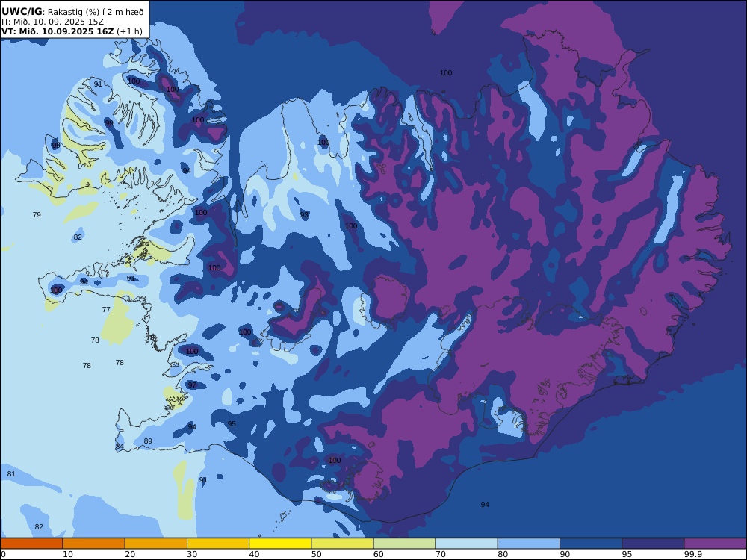This screenshot has width=747, height=560.
Task: Pick the purple above-99.9 legend swatch
Action: click(715, 544)
